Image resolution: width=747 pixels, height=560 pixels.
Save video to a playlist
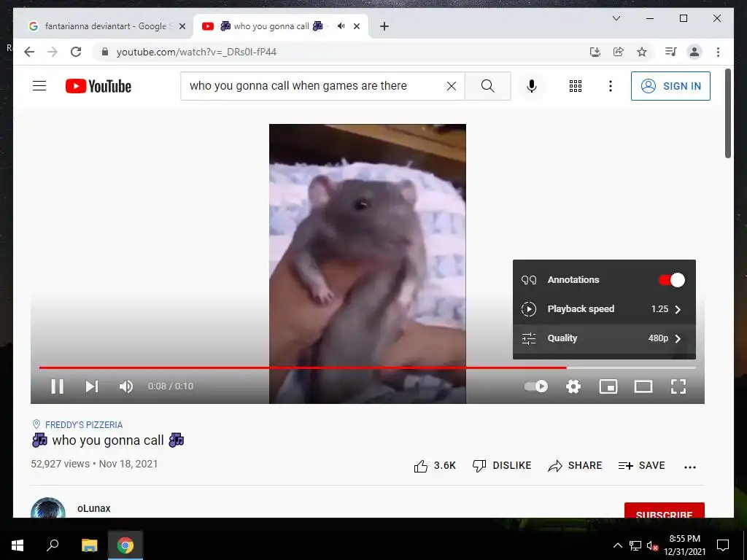[x=641, y=466]
